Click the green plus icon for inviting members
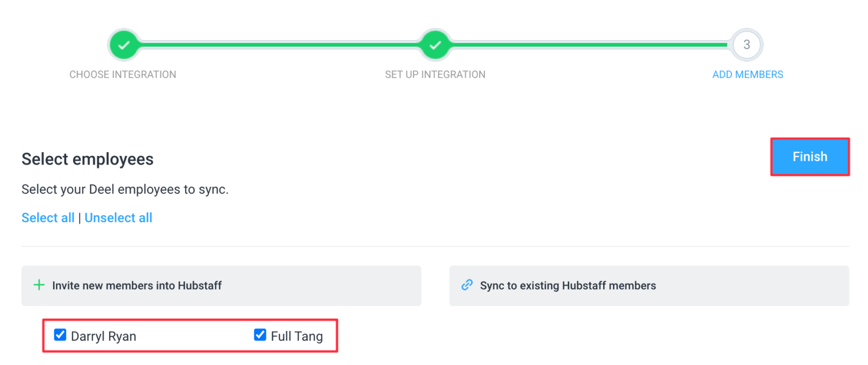868x365 pixels. (39, 285)
